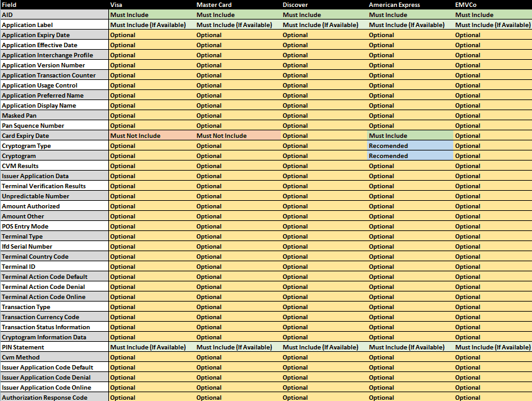This screenshot has height=401, width=532.
Task: Select the Recomended cell in Cryptogram row
Action: [410, 155]
